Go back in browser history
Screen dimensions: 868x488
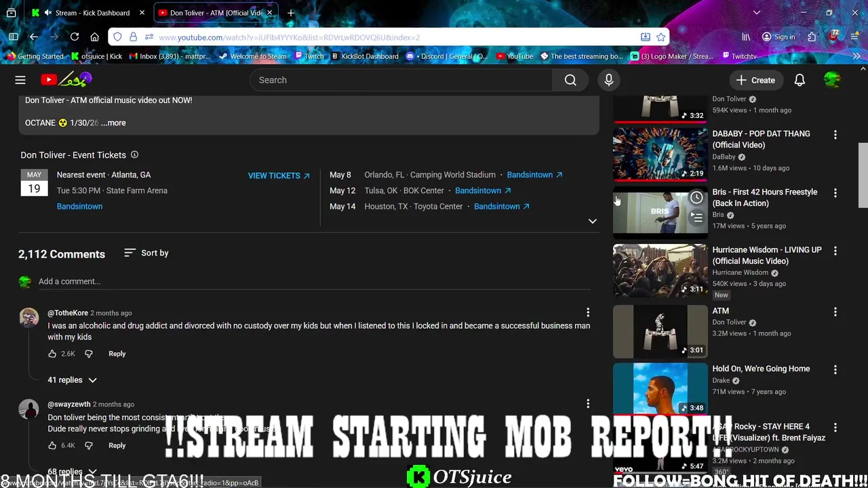pyautogui.click(x=33, y=37)
